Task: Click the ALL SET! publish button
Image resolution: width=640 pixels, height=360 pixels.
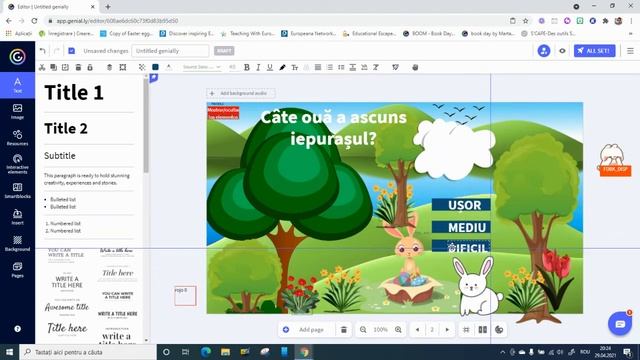Action: pyautogui.click(x=594, y=51)
